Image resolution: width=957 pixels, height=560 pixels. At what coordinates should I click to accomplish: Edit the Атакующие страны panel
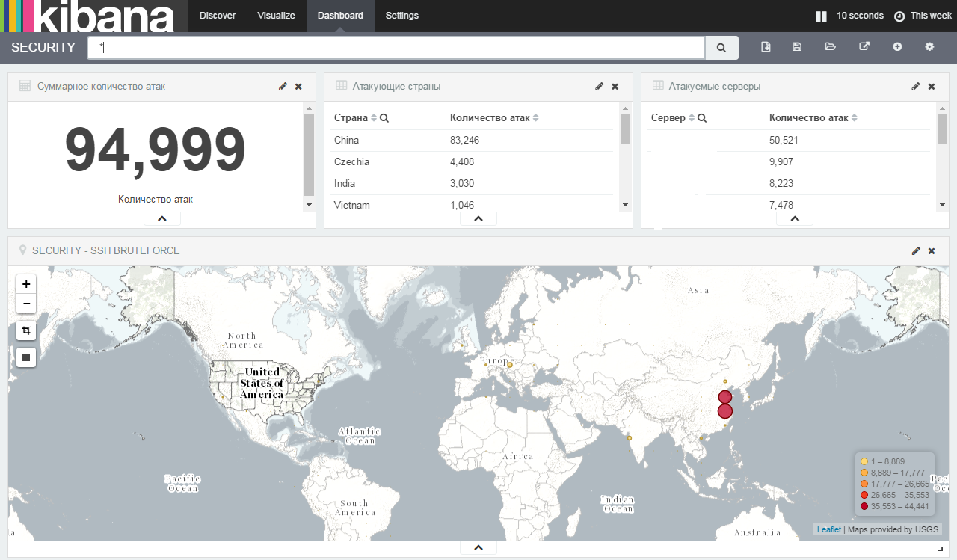click(x=599, y=87)
